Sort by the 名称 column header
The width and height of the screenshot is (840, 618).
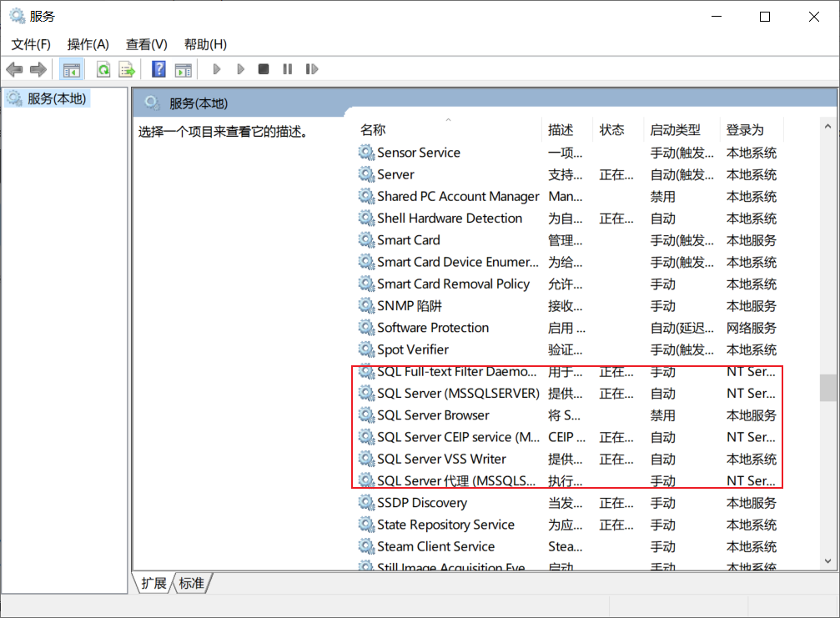[x=449, y=130]
